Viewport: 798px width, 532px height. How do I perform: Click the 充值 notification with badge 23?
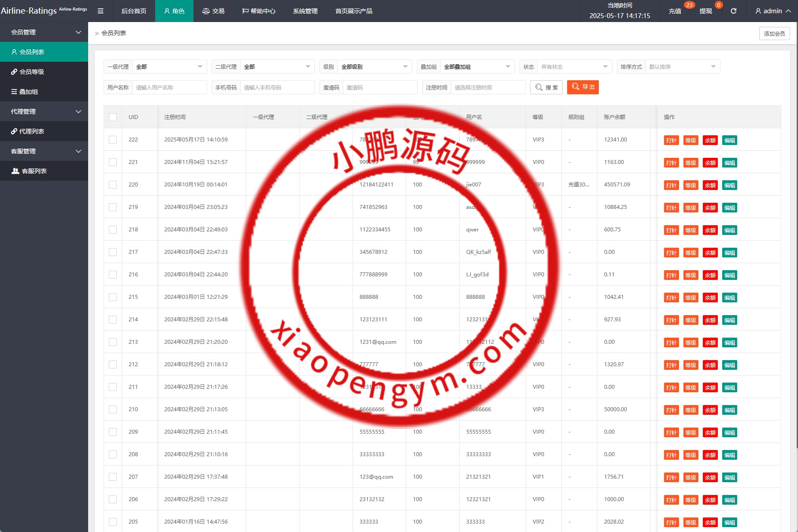675,11
